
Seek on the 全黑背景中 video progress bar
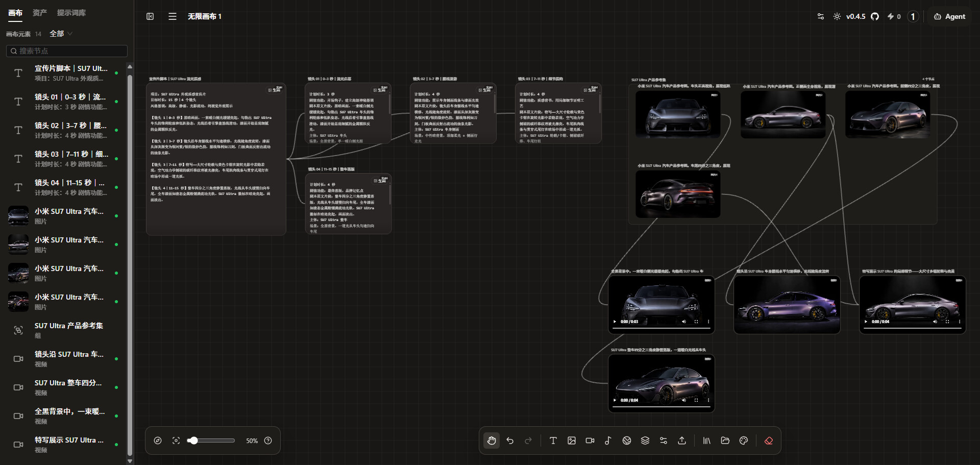click(x=661, y=328)
